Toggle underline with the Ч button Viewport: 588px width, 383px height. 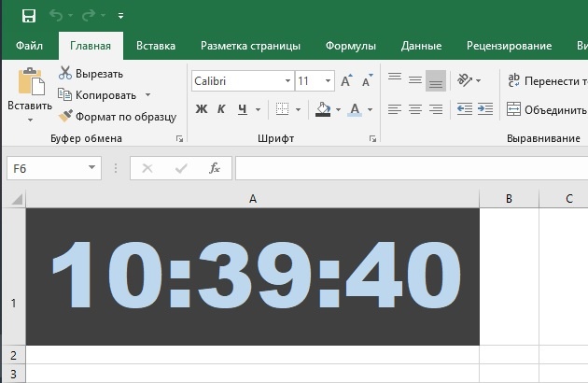243,109
